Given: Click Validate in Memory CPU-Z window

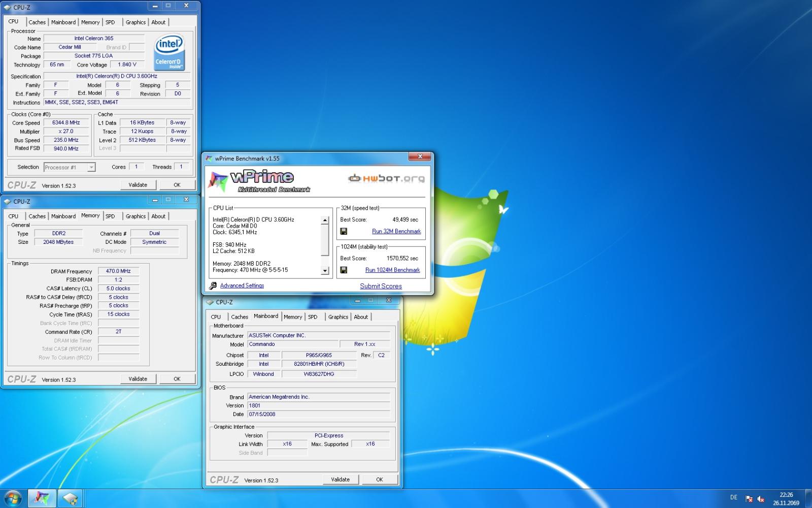Looking at the screenshot, I should pos(138,379).
